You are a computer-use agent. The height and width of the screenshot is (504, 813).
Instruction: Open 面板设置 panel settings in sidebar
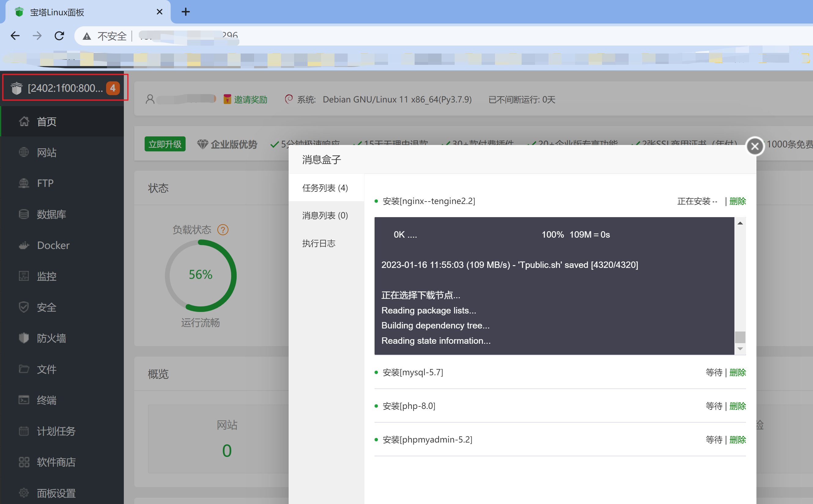[x=62, y=493]
